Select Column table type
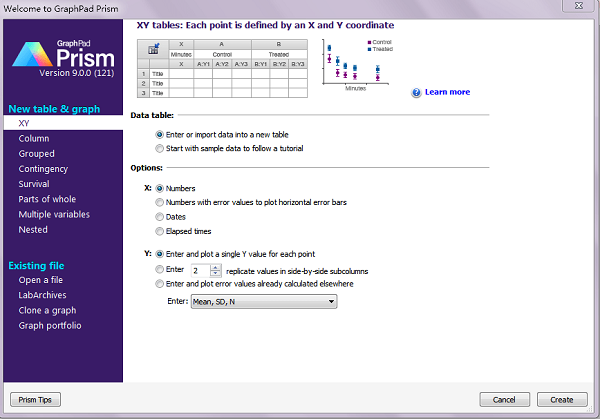Screen dimensions: 600x419 34,139
